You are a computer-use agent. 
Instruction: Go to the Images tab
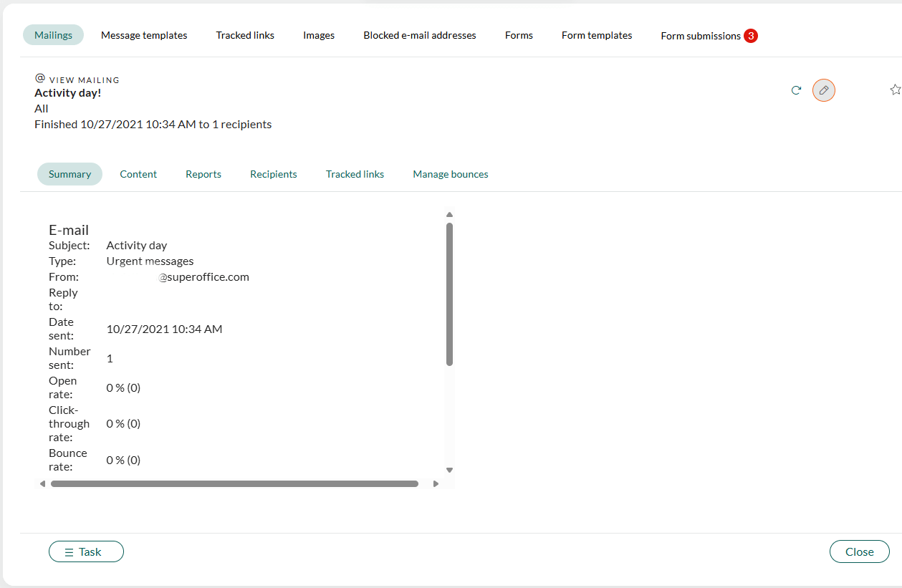click(319, 35)
